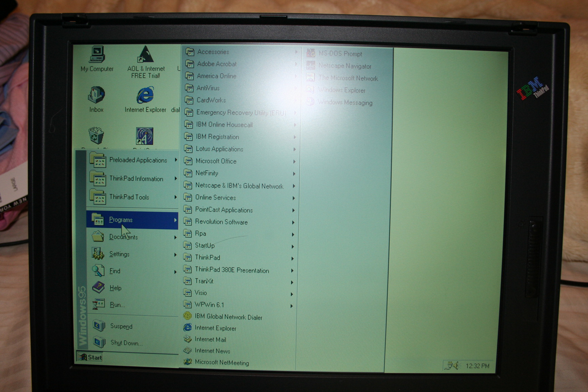Click the 12:32 PM clock in the tray

477,366
